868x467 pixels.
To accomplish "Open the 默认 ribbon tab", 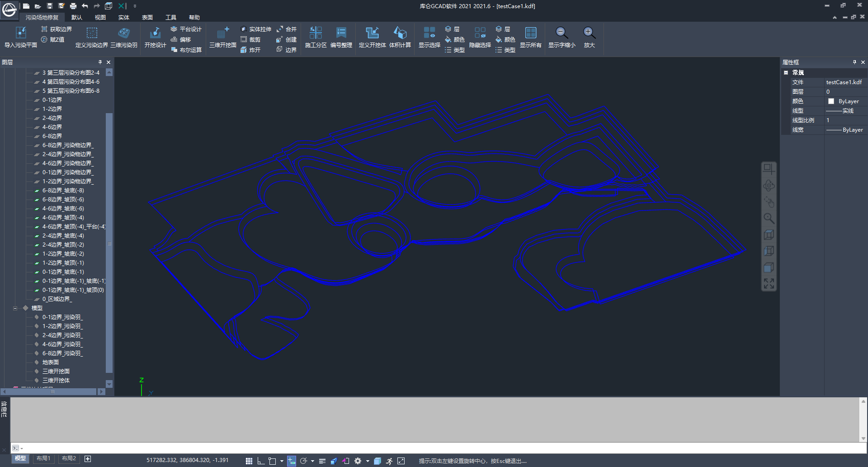I will tap(77, 17).
